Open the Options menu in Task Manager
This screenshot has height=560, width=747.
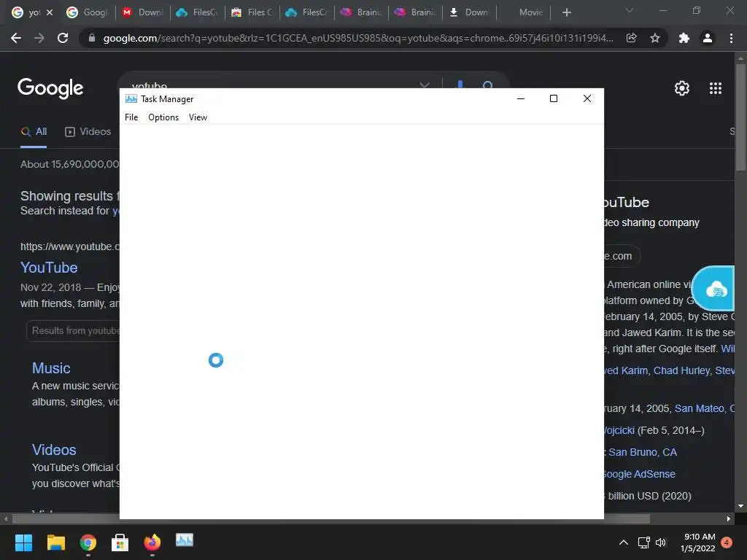pyautogui.click(x=163, y=117)
